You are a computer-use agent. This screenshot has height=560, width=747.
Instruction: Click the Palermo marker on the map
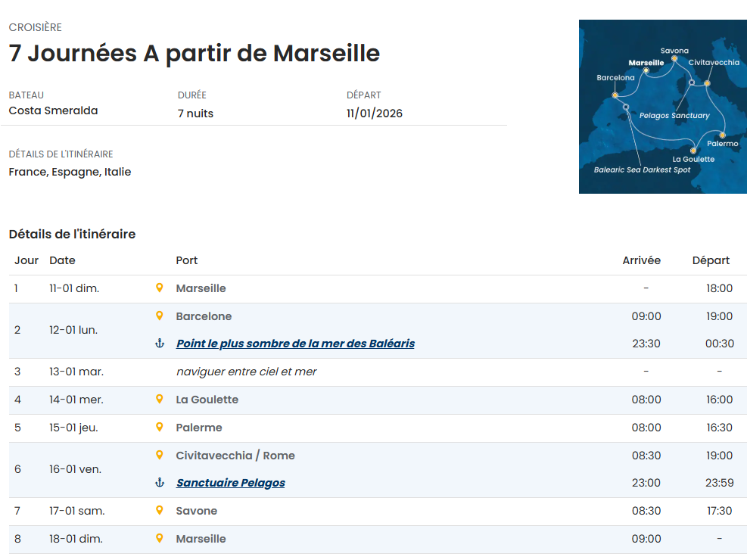tap(722, 135)
